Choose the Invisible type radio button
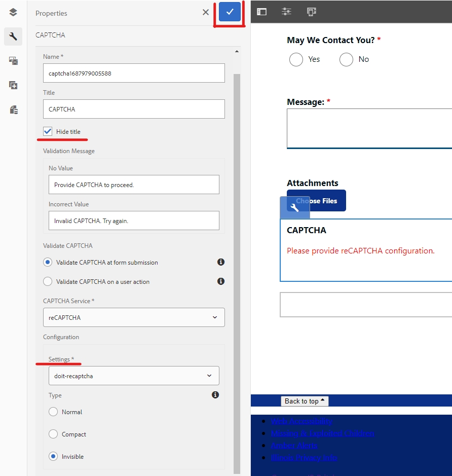The height and width of the screenshot is (476, 452). pyautogui.click(x=53, y=456)
